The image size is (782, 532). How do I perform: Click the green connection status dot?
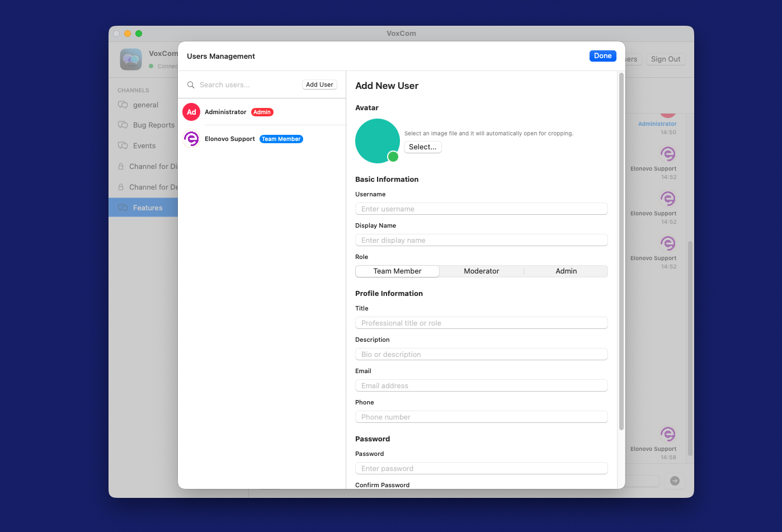pos(151,66)
